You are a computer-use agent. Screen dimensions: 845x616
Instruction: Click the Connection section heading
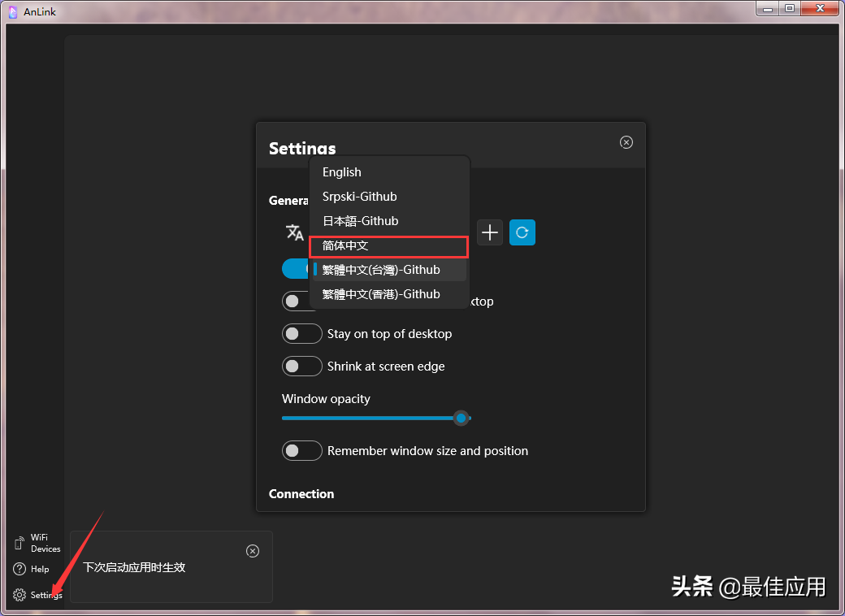301,493
